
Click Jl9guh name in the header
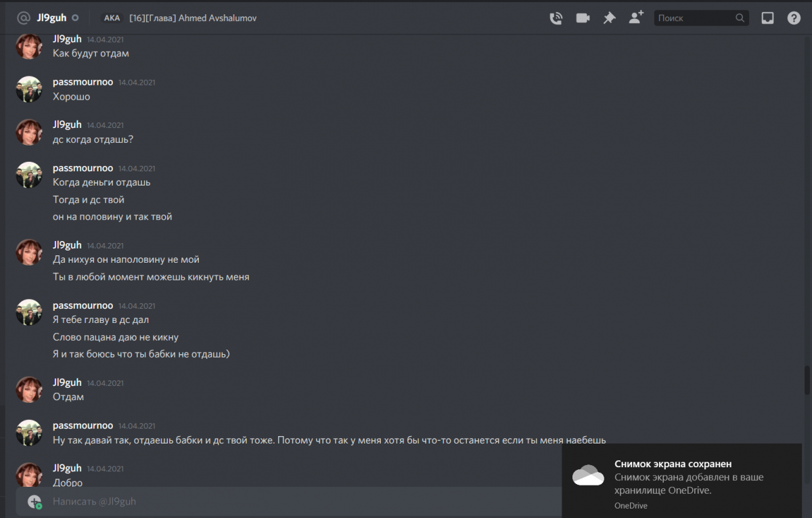[51, 18]
